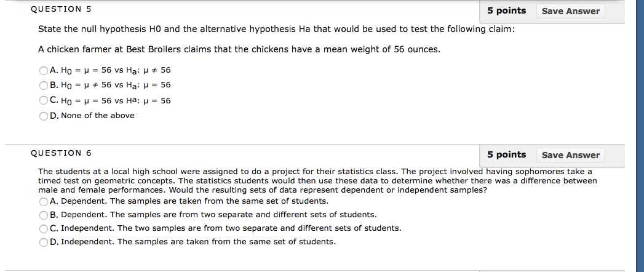Save Answer for Question 5
644x272 pixels.
[570, 11]
